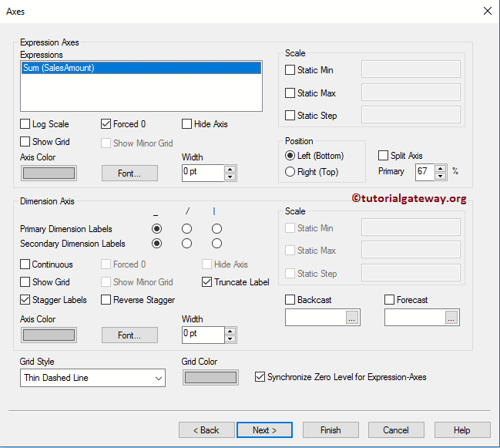Image resolution: width=500 pixels, height=448 pixels.
Task: Choose vertical Primary Dimension Labels radio
Action: point(216,228)
